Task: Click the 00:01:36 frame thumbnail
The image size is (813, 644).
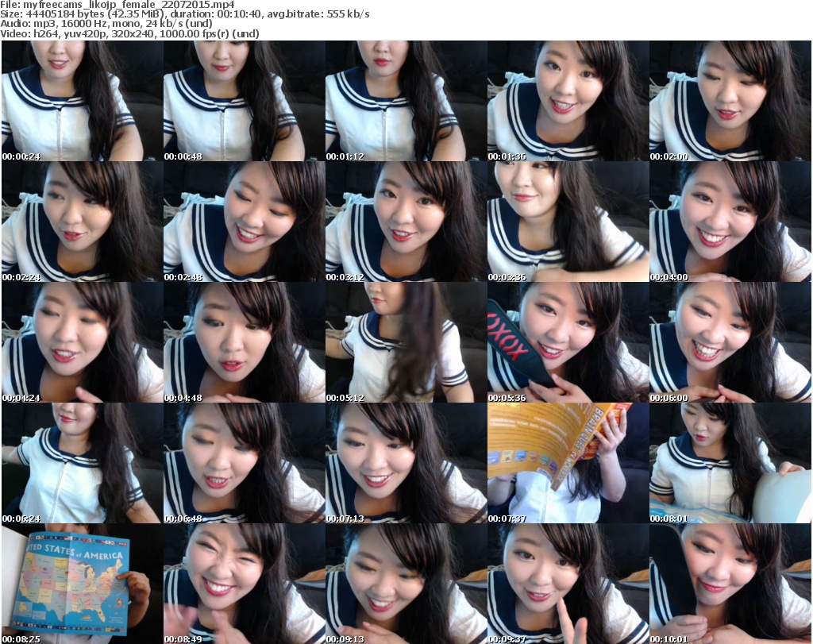Action: (568, 101)
